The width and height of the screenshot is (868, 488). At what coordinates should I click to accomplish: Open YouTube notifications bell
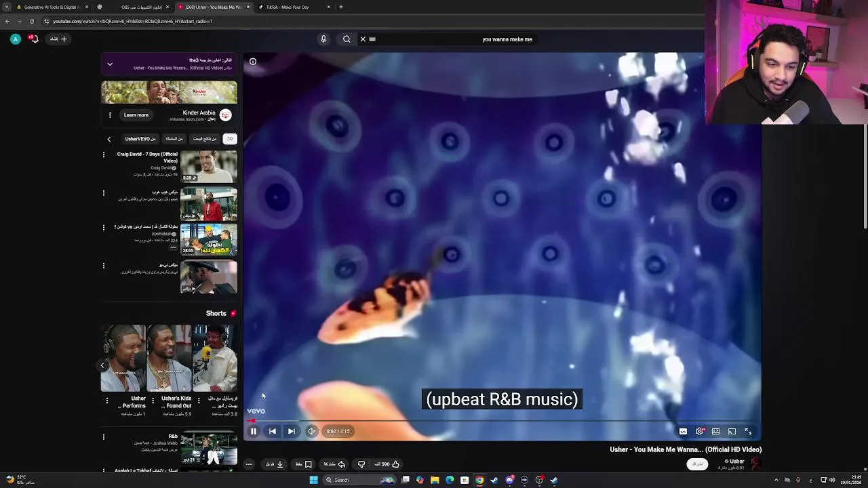coord(33,39)
